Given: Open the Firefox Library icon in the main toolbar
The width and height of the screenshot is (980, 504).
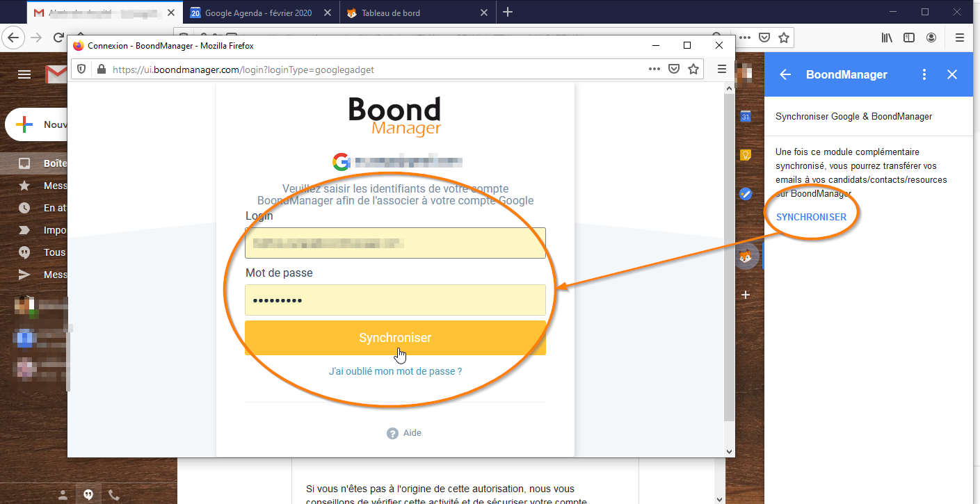Looking at the screenshot, I should (x=887, y=38).
